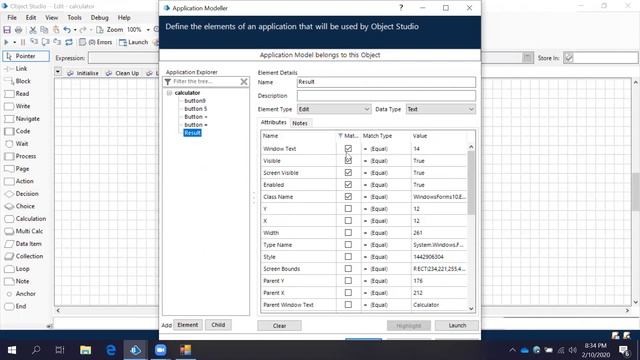Click the Save icon in Object Studio toolbar
Screen dimensions: 640x360
[x=7, y=30]
